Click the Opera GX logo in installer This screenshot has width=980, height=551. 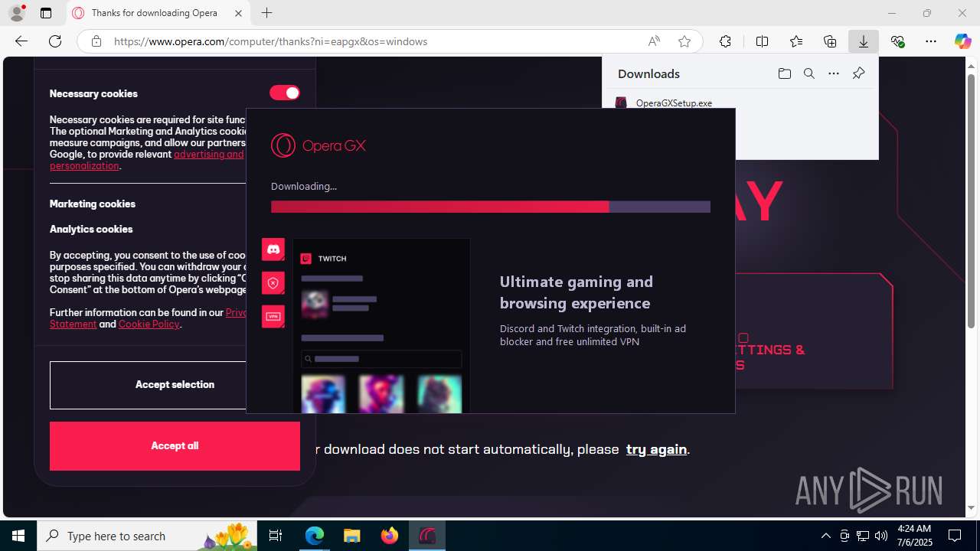(318, 145)
